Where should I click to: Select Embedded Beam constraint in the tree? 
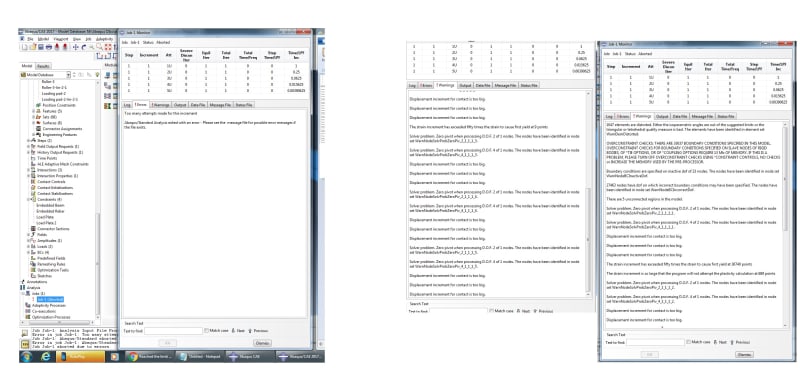50,205
